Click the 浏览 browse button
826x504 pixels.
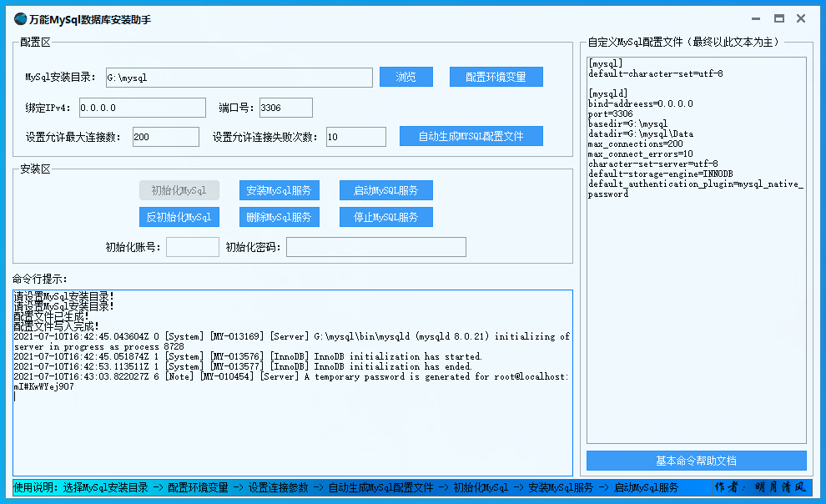pyautogui.click(x=406, y=77)
